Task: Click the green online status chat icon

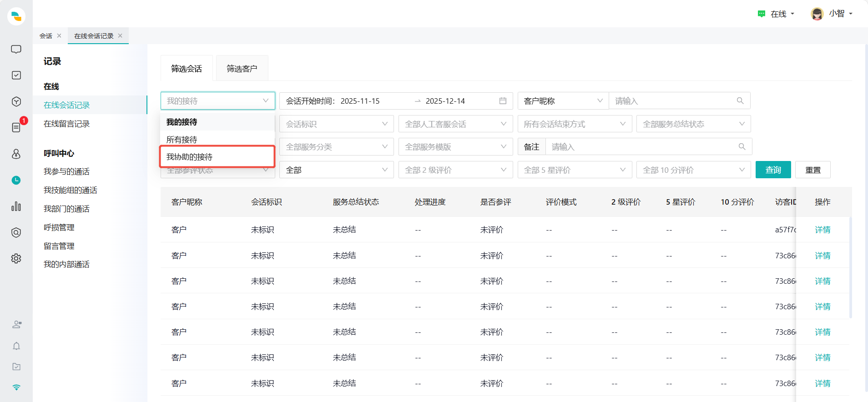Action: (762, 14)
